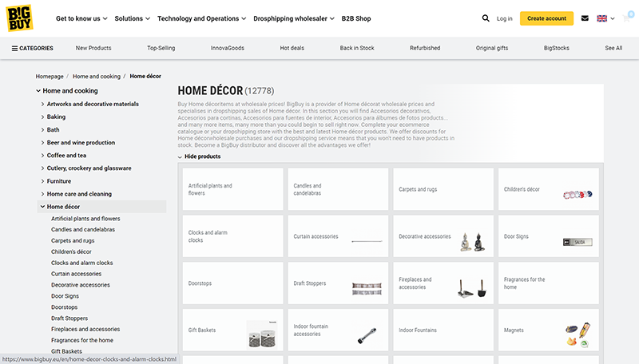The height and width of the screenshot is (364, 639).
Task: Expand Technology and Operations menu
Action: (202, 18)
